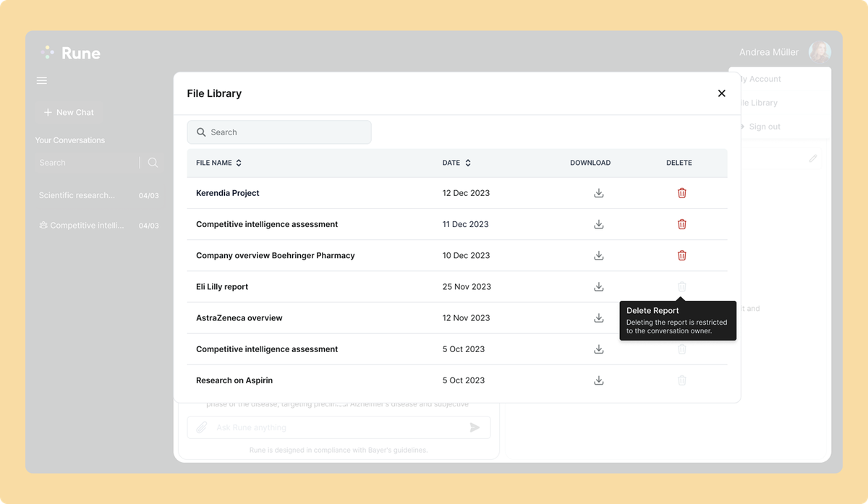Select My Account from user menu
Image resolution: width=868 pixels, height=504 pixels.
coord(759,79)
